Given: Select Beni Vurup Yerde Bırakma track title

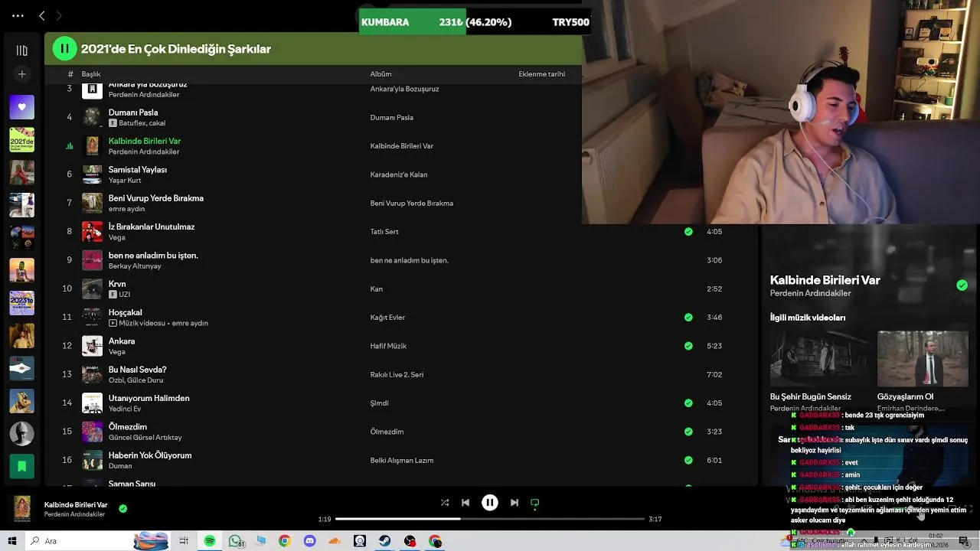Looking at the screenshot, I should (x=155, y=198).
